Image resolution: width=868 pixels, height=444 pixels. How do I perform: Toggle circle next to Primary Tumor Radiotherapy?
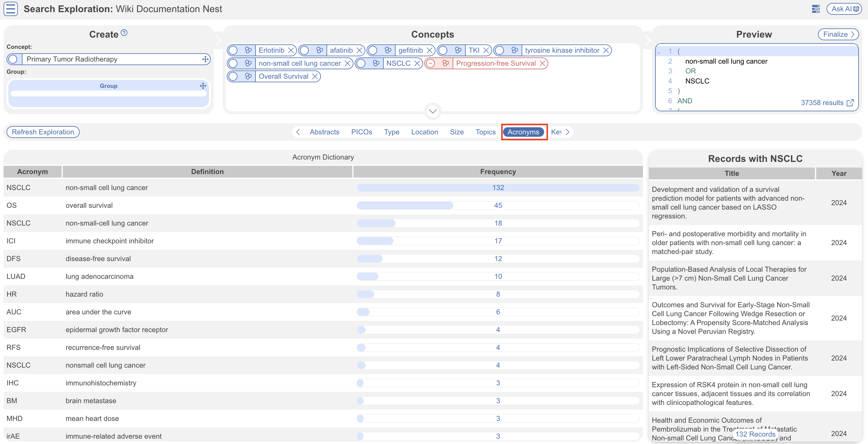(x=13, y=59)
